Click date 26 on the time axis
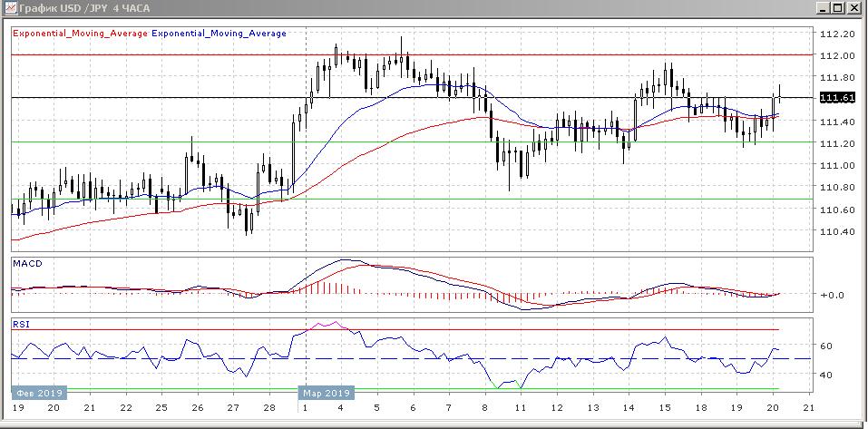The image size is (868, 429). (x=195, y=409)
